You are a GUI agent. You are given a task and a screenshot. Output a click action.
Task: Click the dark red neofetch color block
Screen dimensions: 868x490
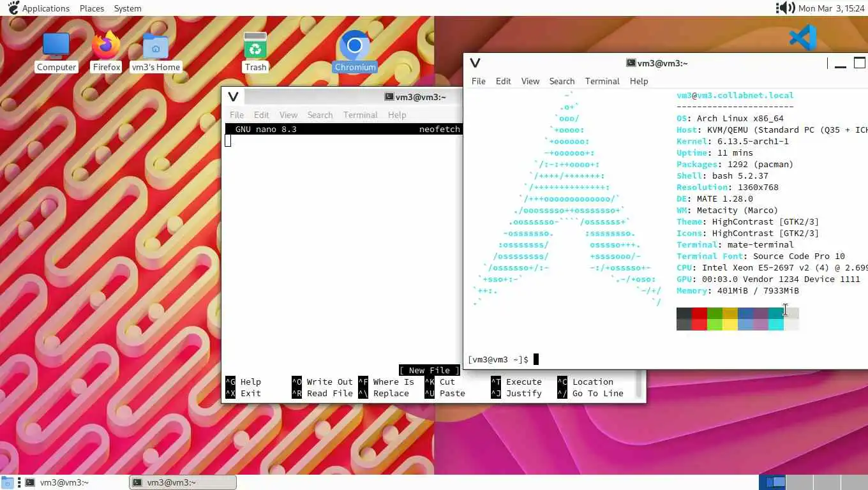point(700,313)
